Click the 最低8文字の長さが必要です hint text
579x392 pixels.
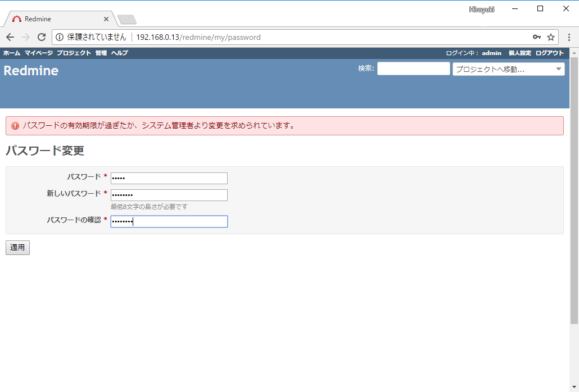(149, 207)
